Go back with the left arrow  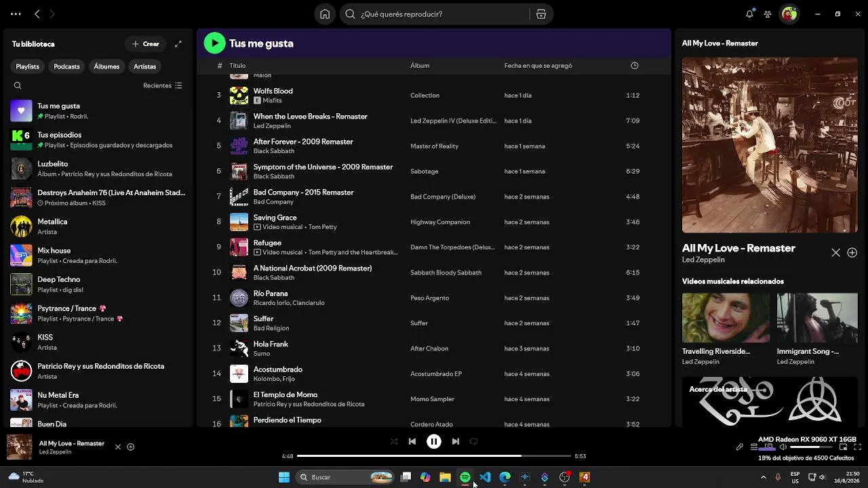tap(37, 14)
